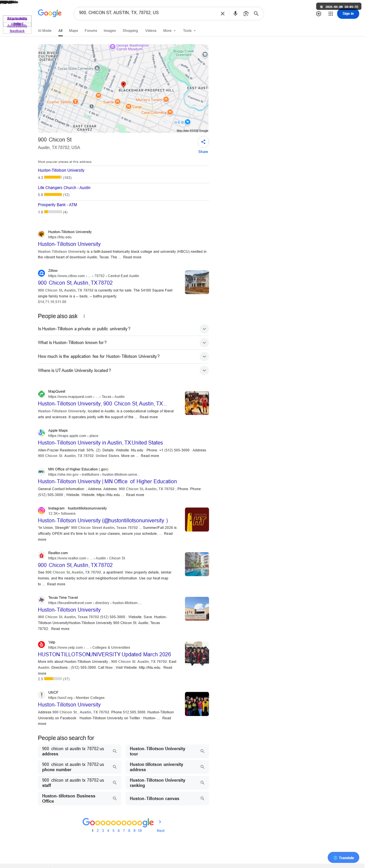Open the Tools dropdown menu
Image resolution: width=369 pixels, height=868 pixels.
click(x=189, y=31)
